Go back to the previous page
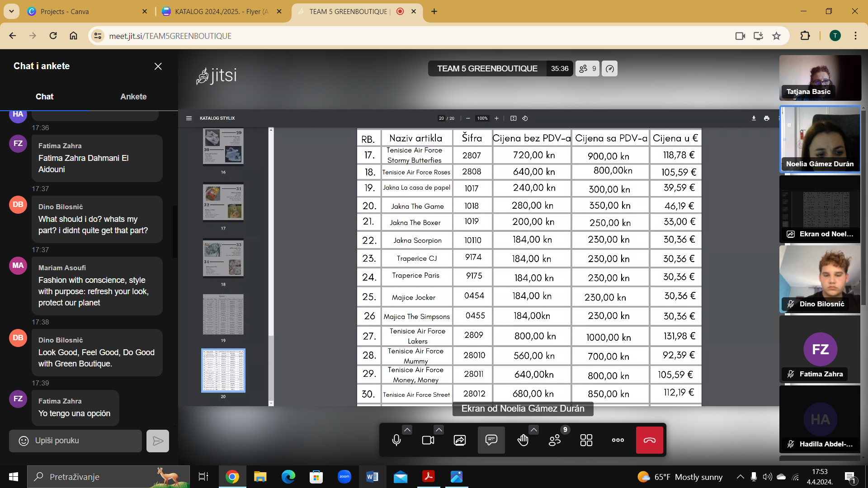Image resolution: width=868 pixels, height=488 pixels. click(x=13, y=36)
